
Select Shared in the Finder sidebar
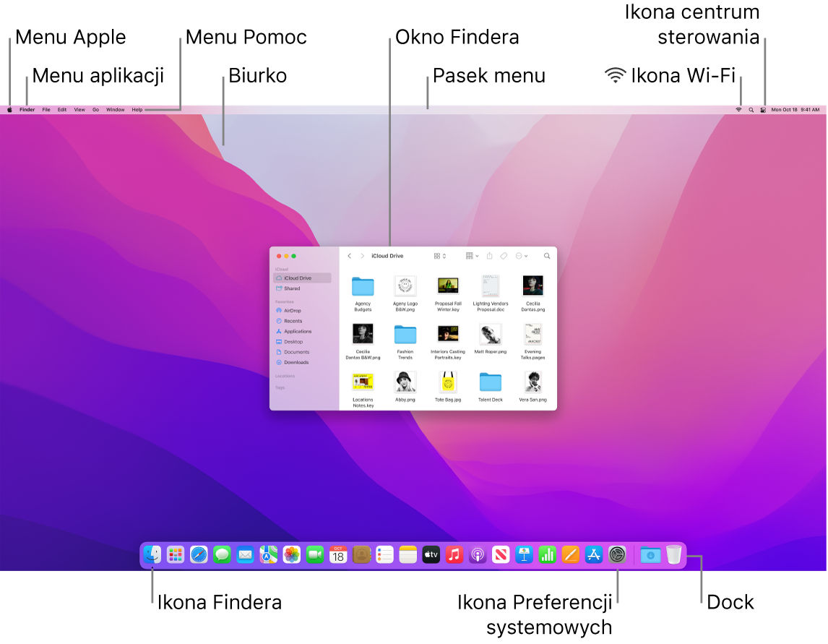tap(302, 288)
